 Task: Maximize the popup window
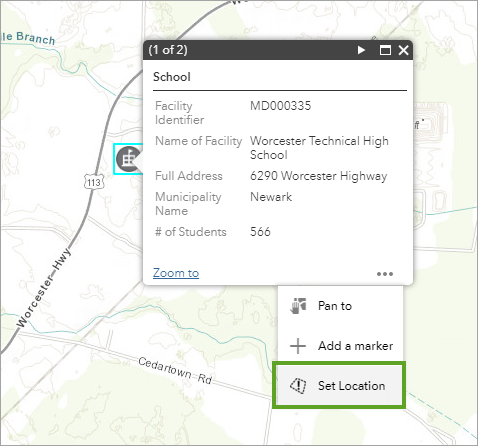(x=385, y=50)
